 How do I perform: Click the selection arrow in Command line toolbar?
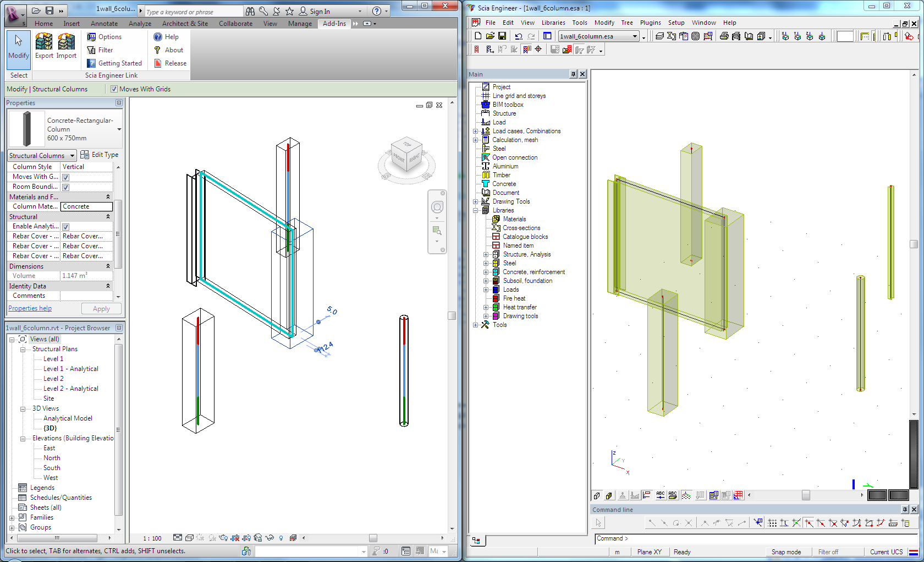tap(599, 523)
